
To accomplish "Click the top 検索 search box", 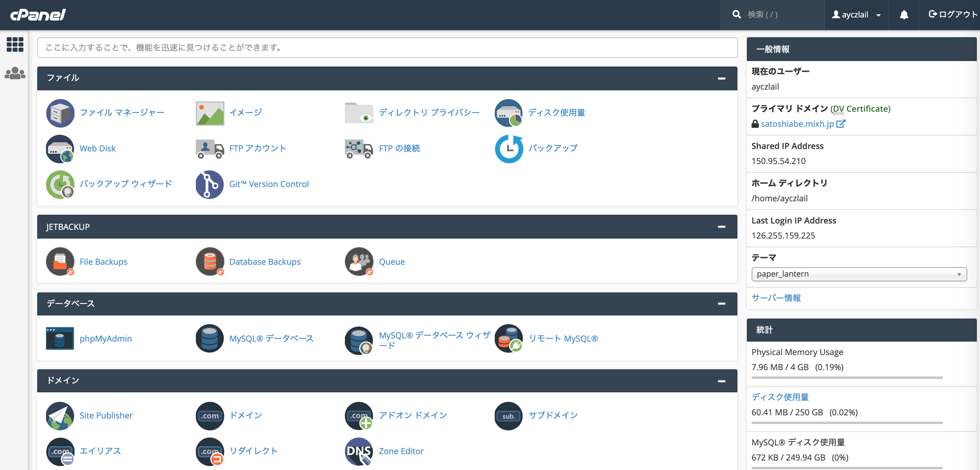I will point(772,15).
